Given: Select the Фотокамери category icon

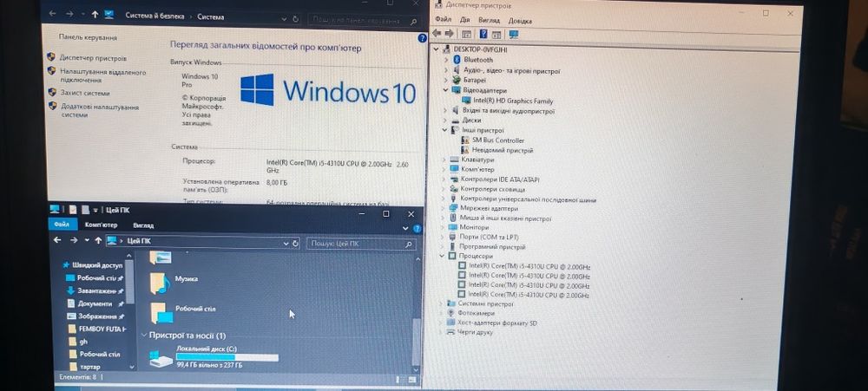Looking at the screenshot, I should pos(451,313).
